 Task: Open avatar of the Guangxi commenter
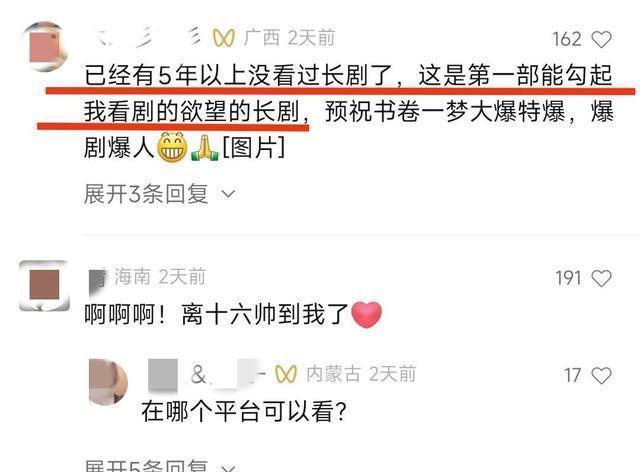pos(44,46)
